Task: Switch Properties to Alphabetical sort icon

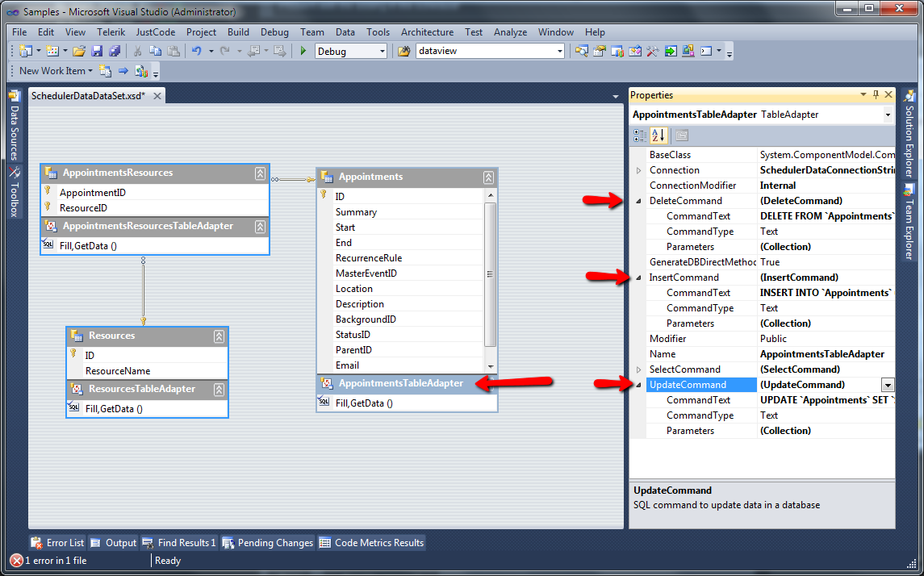Action: click(x=659, y=136)
